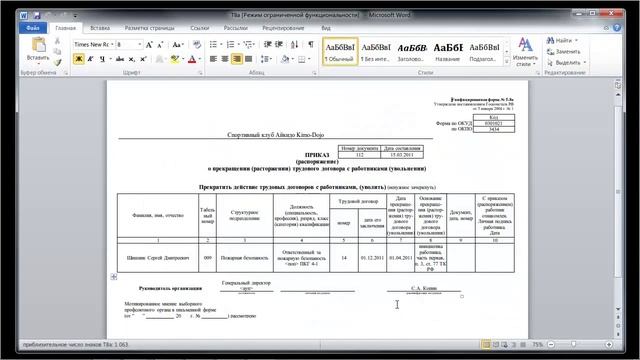Toggle subscript formatting
640x360 pixels.
pyautogui.click(x=131, y=59)
